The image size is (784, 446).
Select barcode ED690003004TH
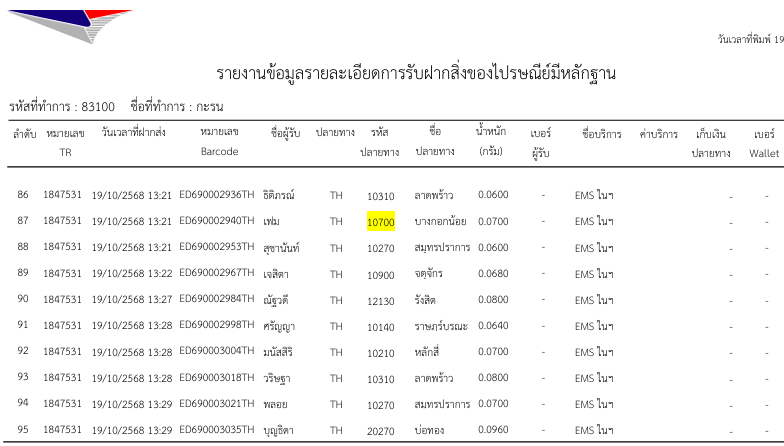point(216,350)
